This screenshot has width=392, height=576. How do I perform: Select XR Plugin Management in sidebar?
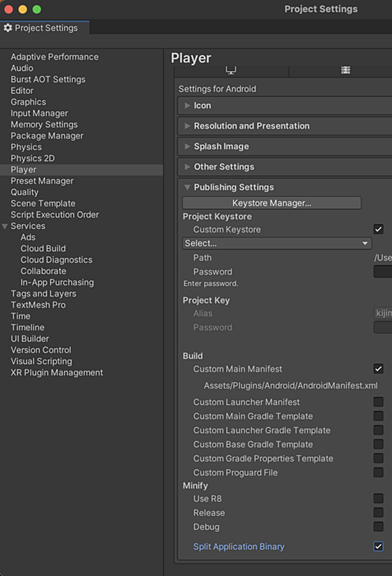point(57,372)
